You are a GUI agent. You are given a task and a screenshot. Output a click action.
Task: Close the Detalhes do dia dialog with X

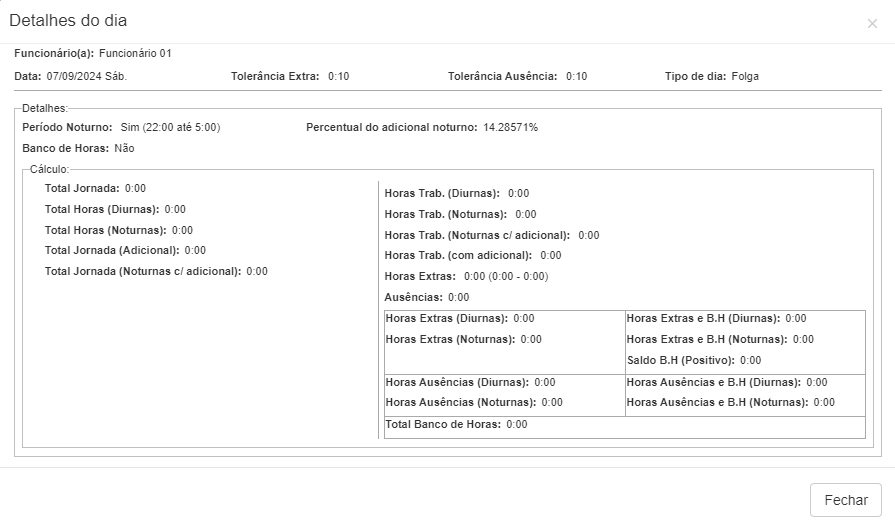pyautogui.click(x=872, y=23)
